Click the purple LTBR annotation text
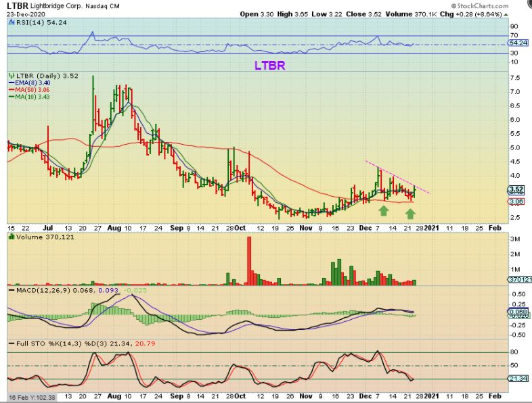 [x=270, y=66]
